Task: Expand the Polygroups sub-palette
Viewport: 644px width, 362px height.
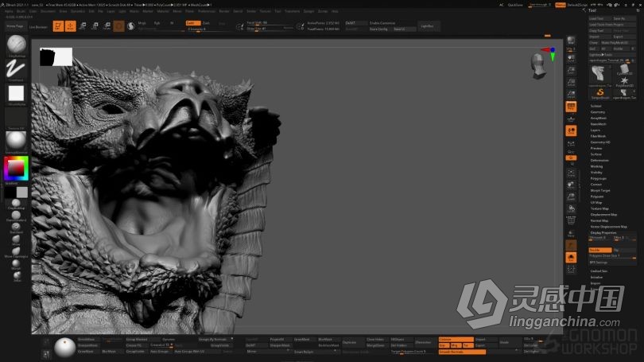Action: click(x=598, y=179)
